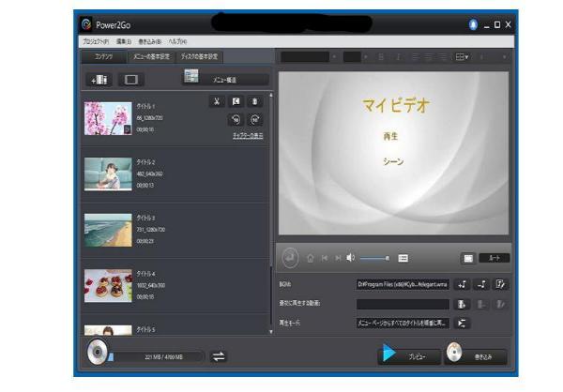Viewport: 563px width, 392px height.
Task: Open the 編集 menu
Action: [124, 42]
